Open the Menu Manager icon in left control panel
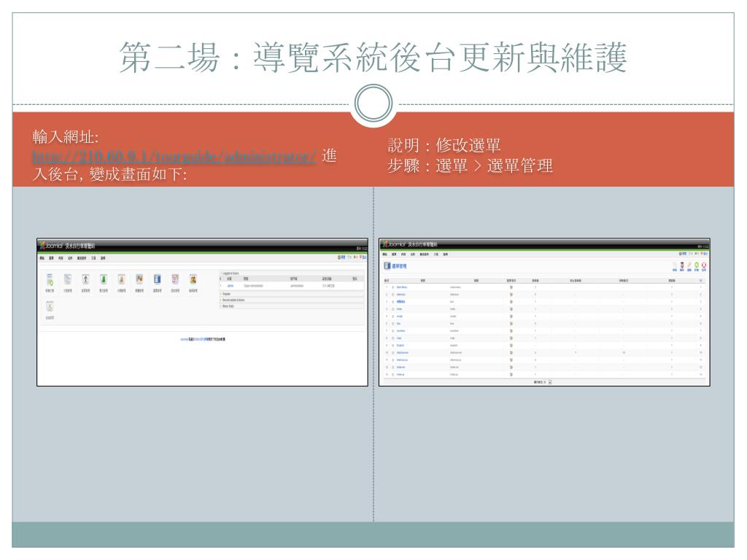The height and width of the screenshot is (560, 747). pyautogui.click(x=158, y=280)
